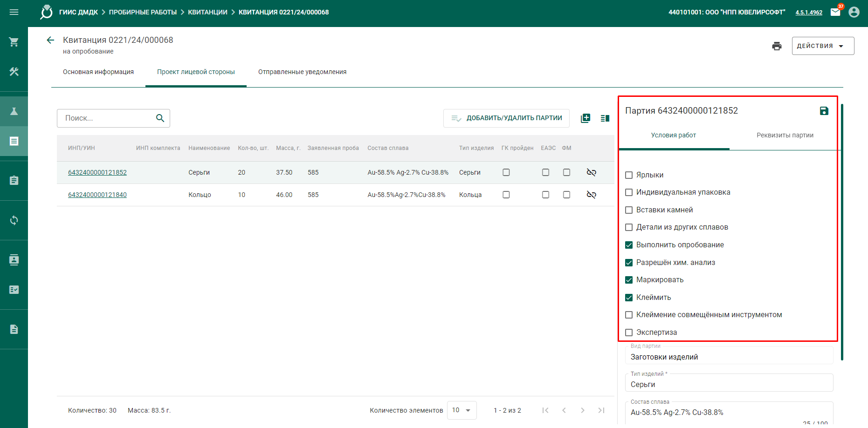The width and height of the screenshot is (868, 428).
Task: Uncheck the Маркировать checkbox
Action: (x=629, y=280)
